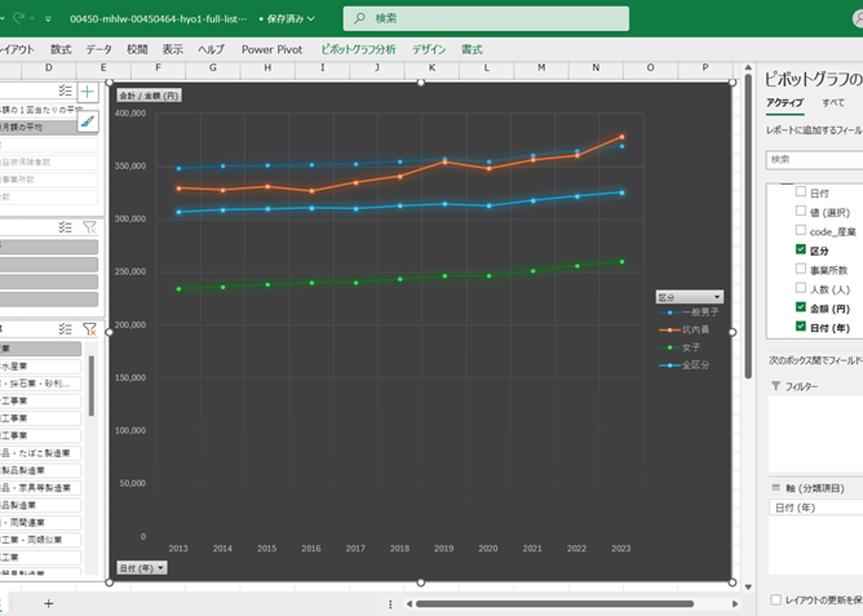
Task: Switch to the デザイン ribbon tab
Action: pyautogui.click(x=429, y=49)
